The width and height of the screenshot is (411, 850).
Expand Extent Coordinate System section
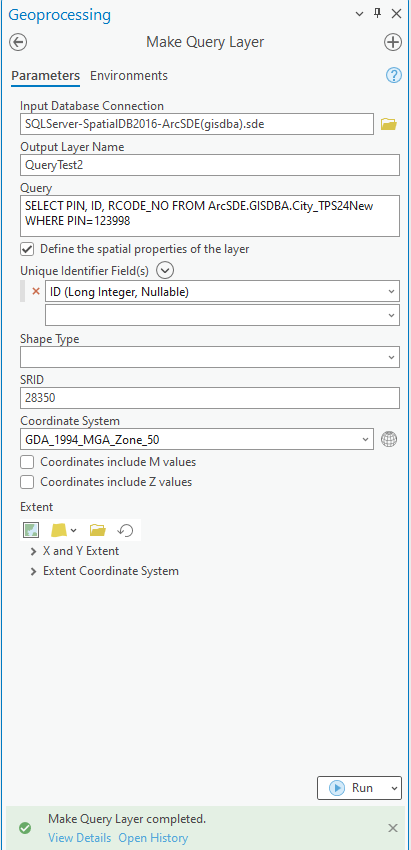(105, 571)
